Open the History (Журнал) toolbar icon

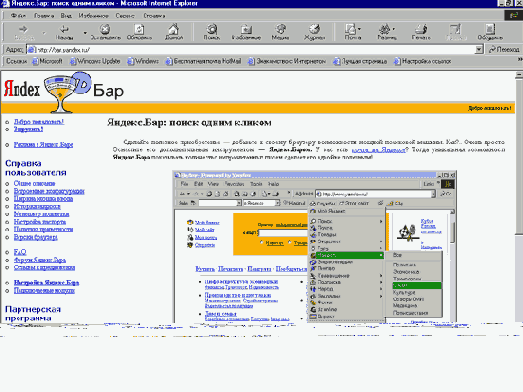pyautogui.click(x=314, y=32)
